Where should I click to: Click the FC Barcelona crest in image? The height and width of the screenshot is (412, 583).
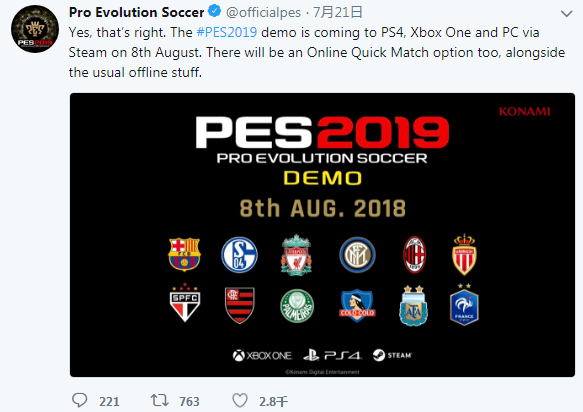[x=184, y=254]
